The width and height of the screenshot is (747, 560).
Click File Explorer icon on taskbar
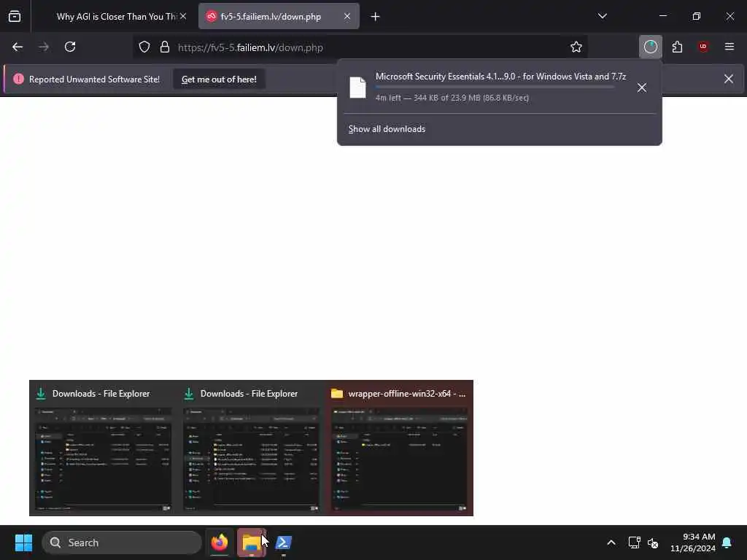click(252, 542)
